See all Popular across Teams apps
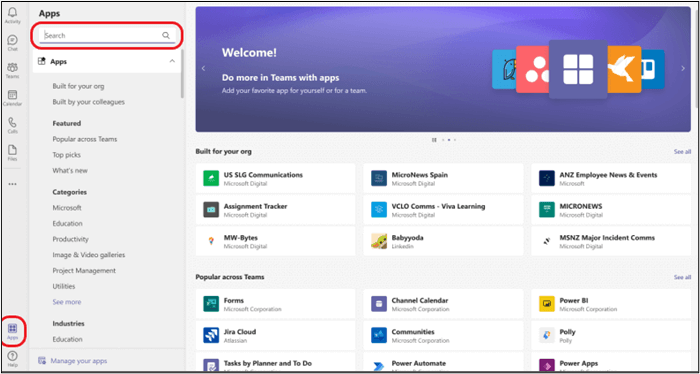This screenshot has width=700, height=374. 682,277
